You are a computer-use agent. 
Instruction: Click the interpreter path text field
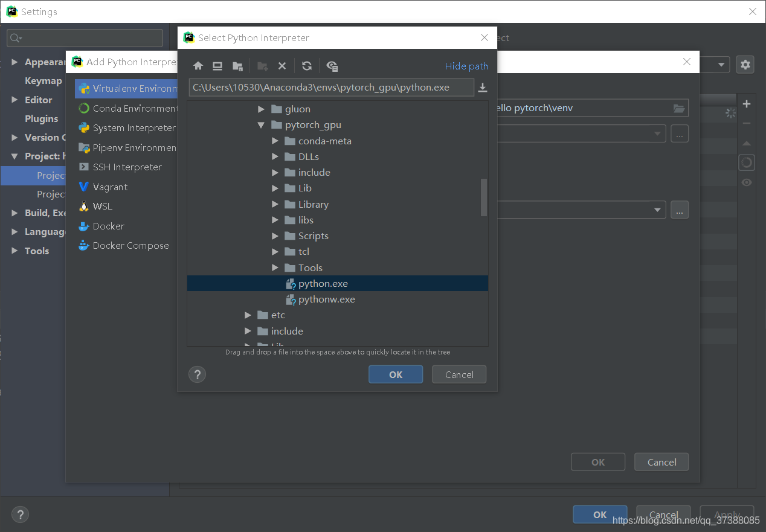(x=331, y=88)
